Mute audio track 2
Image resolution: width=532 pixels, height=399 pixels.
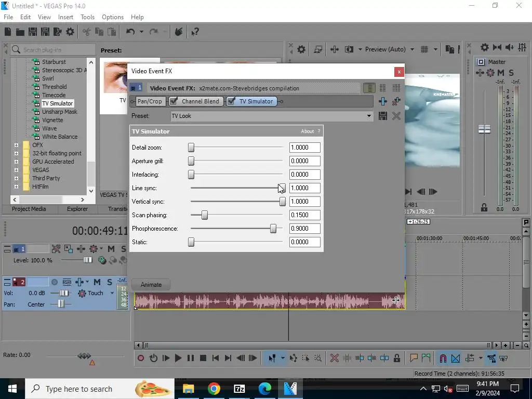(x=97, y=282)
